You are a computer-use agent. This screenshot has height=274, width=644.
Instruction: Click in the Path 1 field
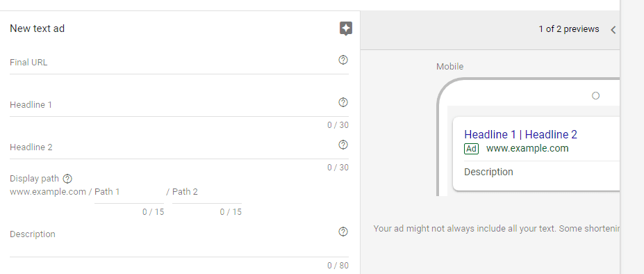[129, 192]
